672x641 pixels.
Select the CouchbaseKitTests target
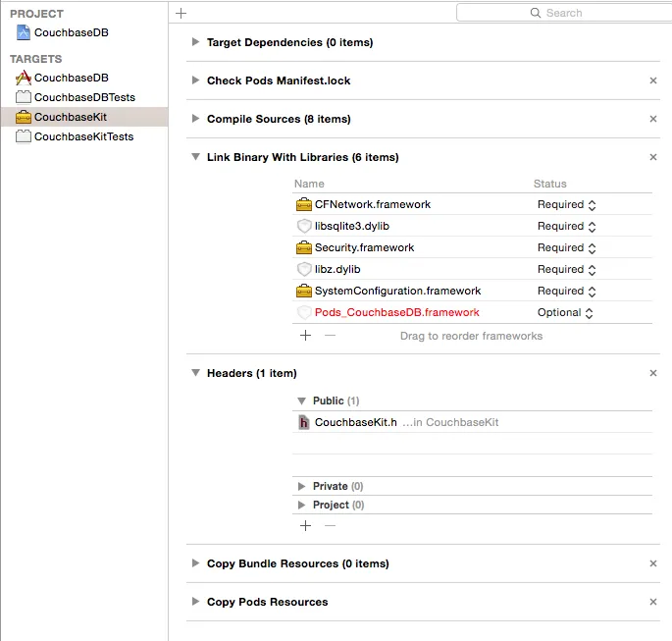pyautogui.click(x=82, y=136)
